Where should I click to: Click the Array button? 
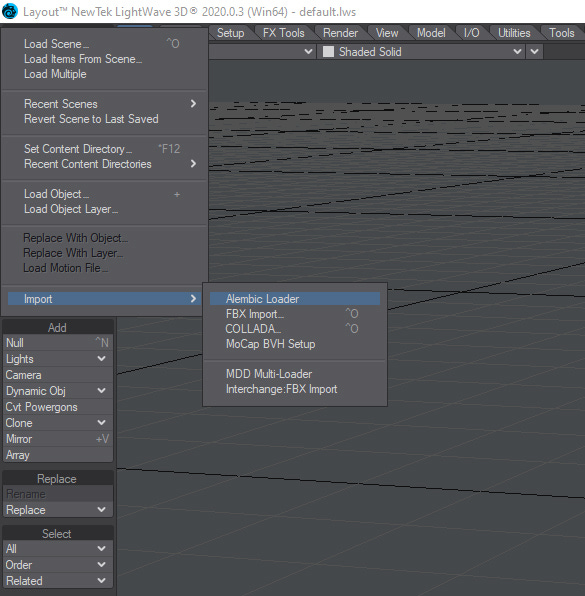pyautogui.click(x=58, y=455)
